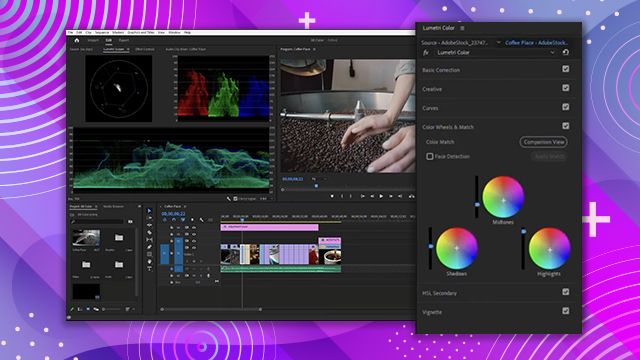The width and height of the screenshot is (640, 360).
Task: Open Graphics and Titles menu
Action: (141, 32)
